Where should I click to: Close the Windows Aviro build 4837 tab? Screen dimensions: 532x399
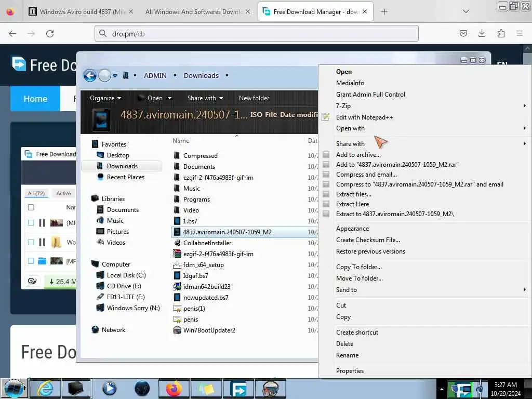click(x=131, y=11)
